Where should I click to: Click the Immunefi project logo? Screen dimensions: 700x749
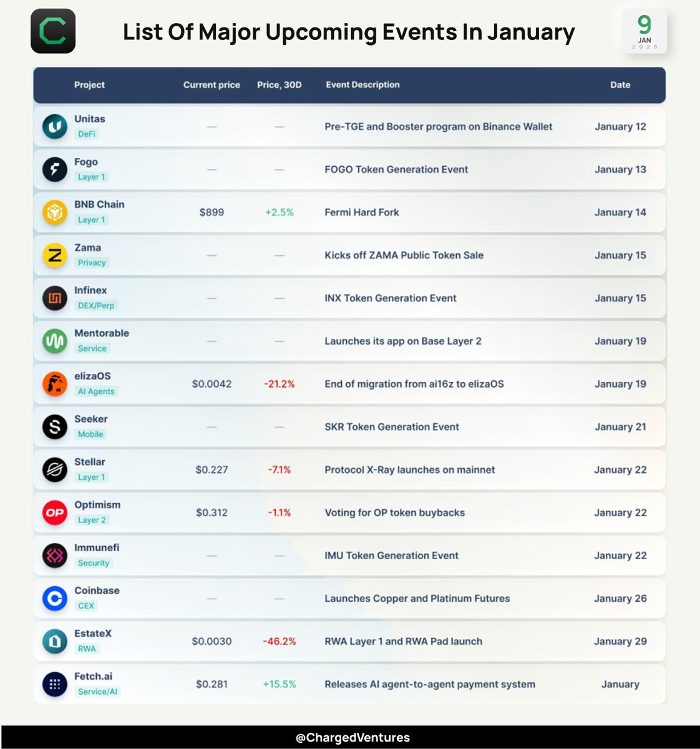tap(55, 556)
